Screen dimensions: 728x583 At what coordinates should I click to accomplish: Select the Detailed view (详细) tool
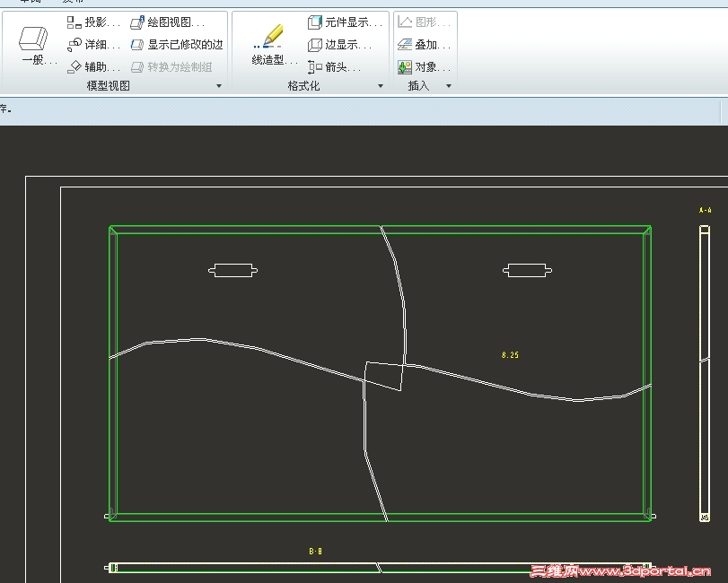pos(93,45)
